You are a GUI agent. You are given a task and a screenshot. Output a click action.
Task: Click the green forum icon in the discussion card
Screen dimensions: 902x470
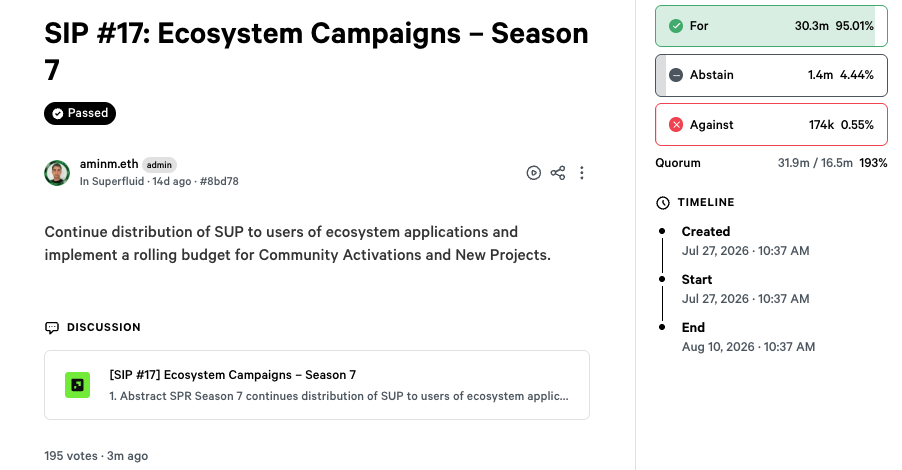77,385
